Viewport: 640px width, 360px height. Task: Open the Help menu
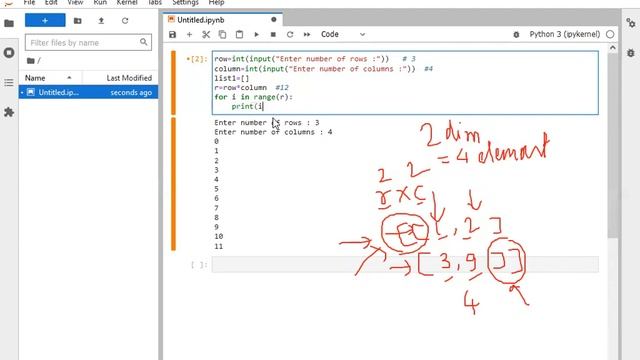pos(216,2)
